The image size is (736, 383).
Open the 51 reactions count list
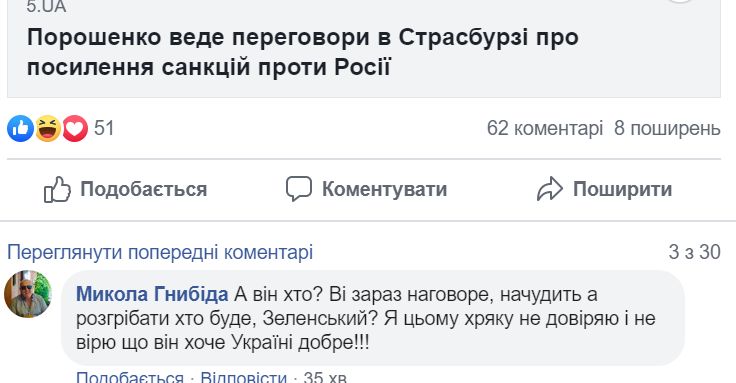tap(104, 128)
